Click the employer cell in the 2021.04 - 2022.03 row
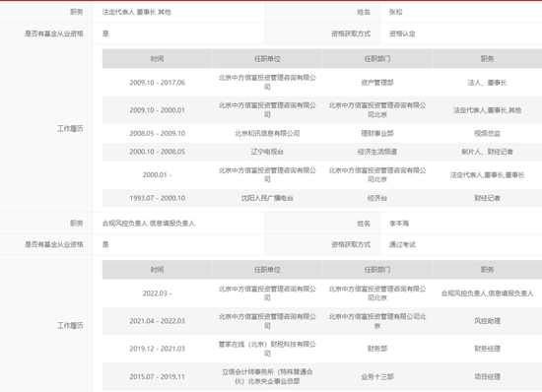This screenshot has width=542, height=392. pos(267,321)
